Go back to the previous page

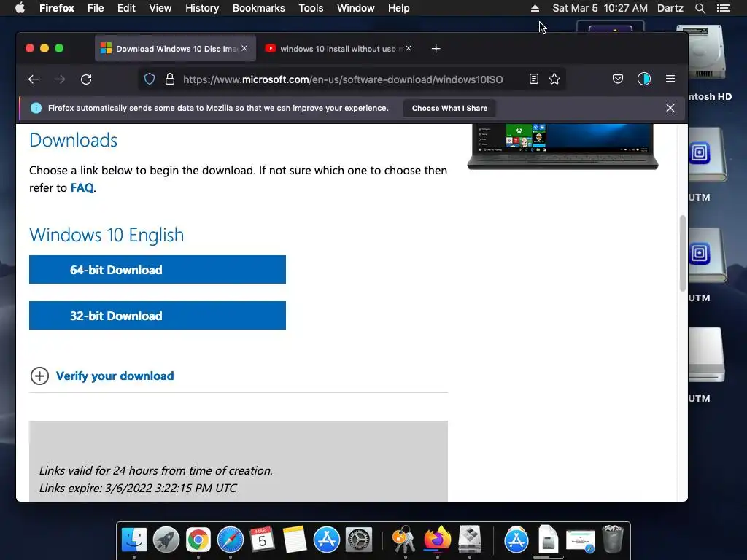coord(34,79)
